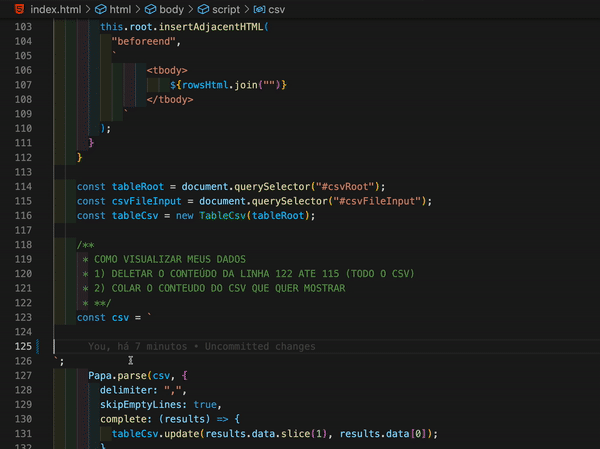Click the variable icon before csv breadcrumb
Viewport: 600px width, 449px height.
259,9
